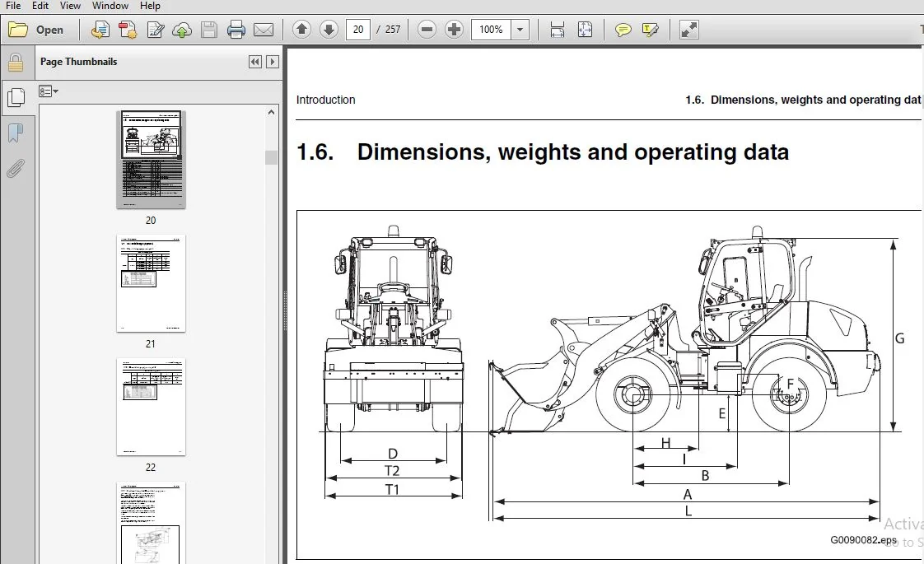This screenshot has height=564, width=924.
Task: Click the Save floppy disk icon
Action: (209, 30)
